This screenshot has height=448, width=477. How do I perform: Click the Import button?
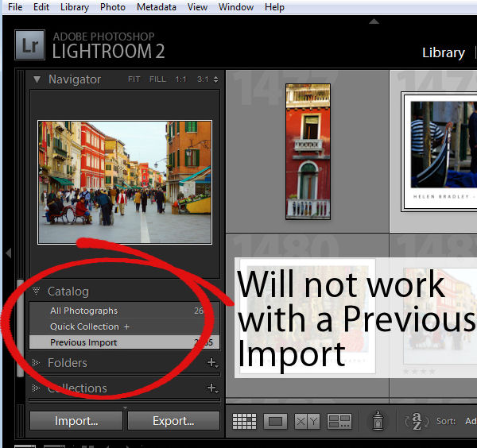coord(76,421)
